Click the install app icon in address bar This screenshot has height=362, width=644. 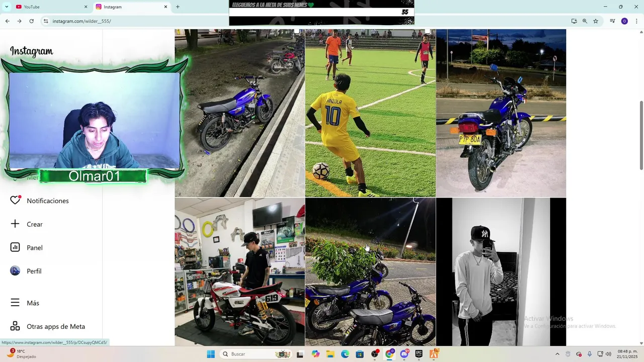click(574, 21)
